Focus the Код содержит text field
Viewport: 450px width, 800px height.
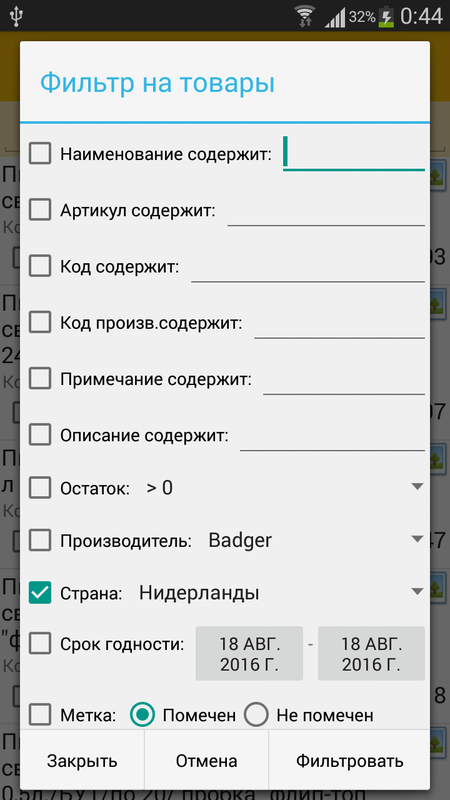tap(308, 267)
